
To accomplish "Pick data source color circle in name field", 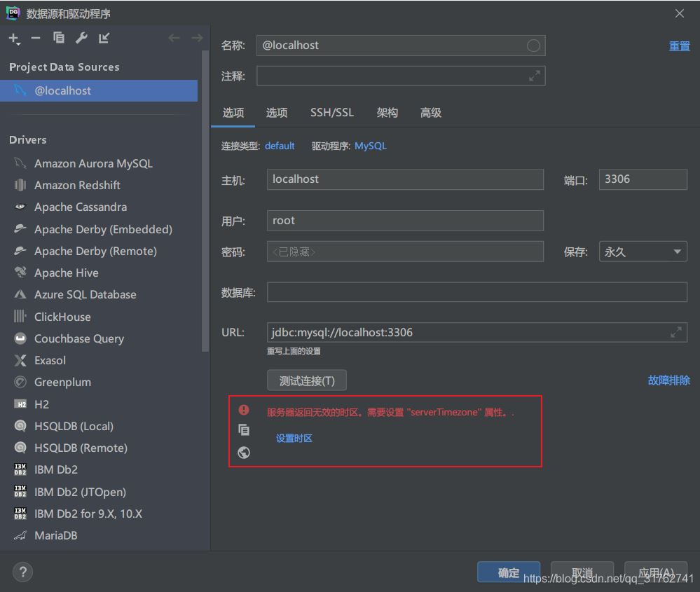I will point(533,46).
